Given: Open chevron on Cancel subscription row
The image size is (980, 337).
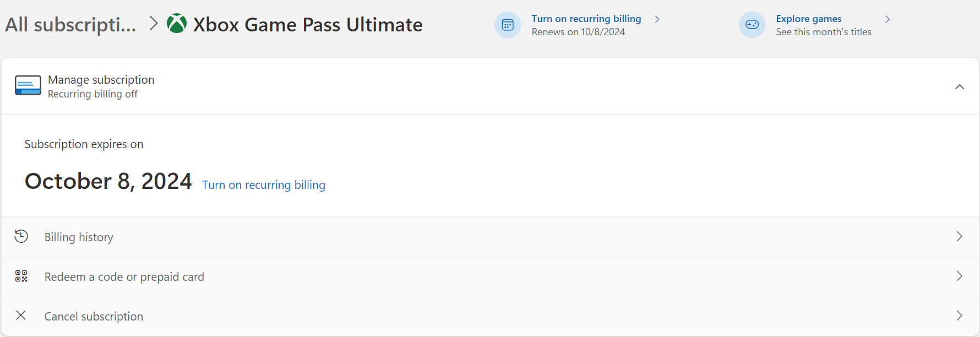Looking at the screenshot, I should click(x=960, y=316).
